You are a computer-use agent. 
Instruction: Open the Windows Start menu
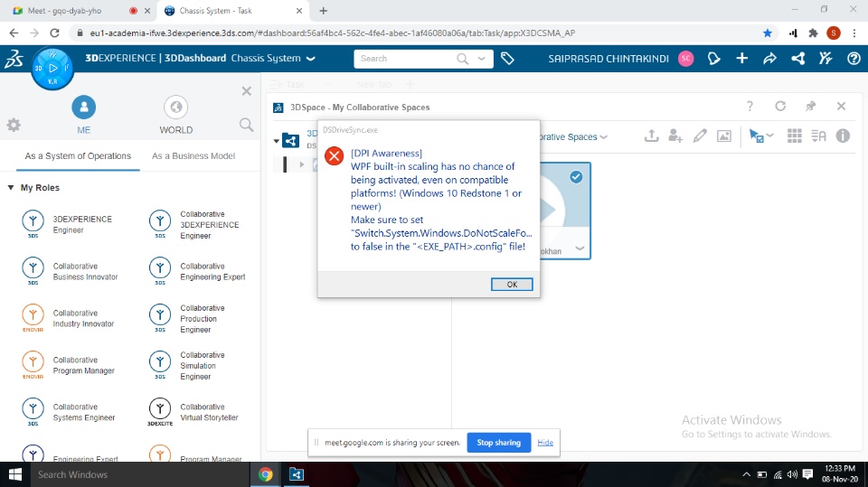pyautogui.click(x=15, y=474)
